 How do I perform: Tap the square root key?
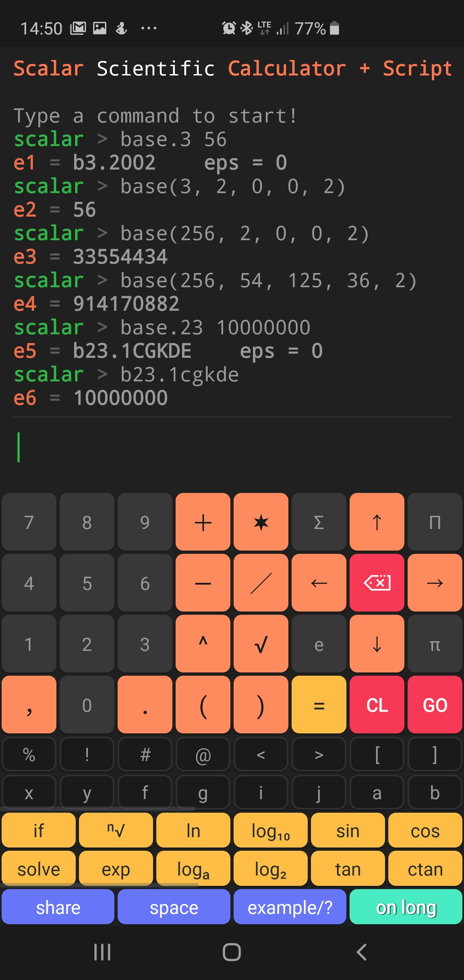[x=261, y=643]
